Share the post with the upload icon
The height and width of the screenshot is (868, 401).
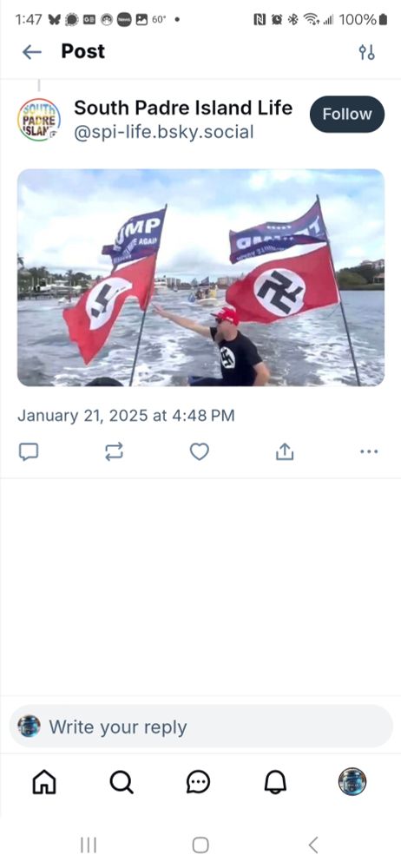(x=284, y=451)
